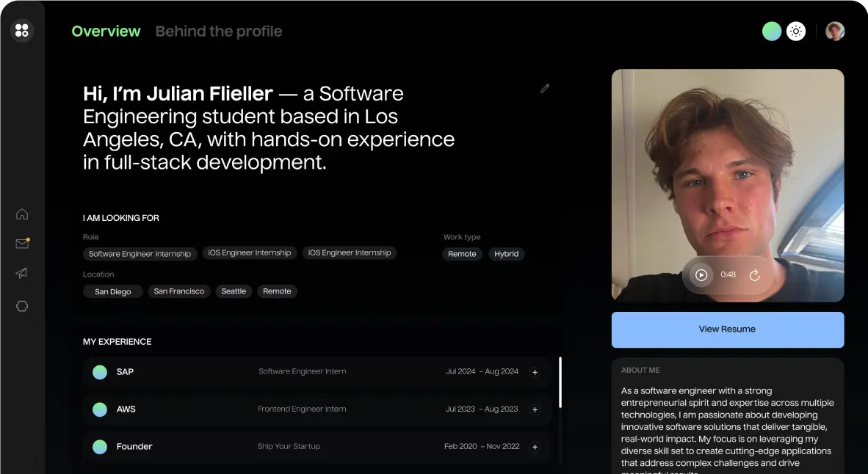Play the intro video
The height and width of the screenshot is (474, 868).
(701, 274)
